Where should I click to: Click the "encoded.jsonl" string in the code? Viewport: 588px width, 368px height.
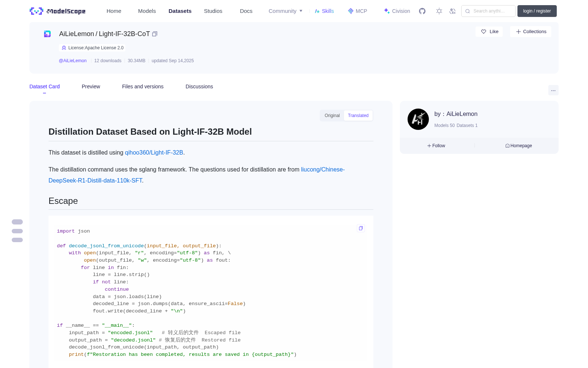[130, 333]
